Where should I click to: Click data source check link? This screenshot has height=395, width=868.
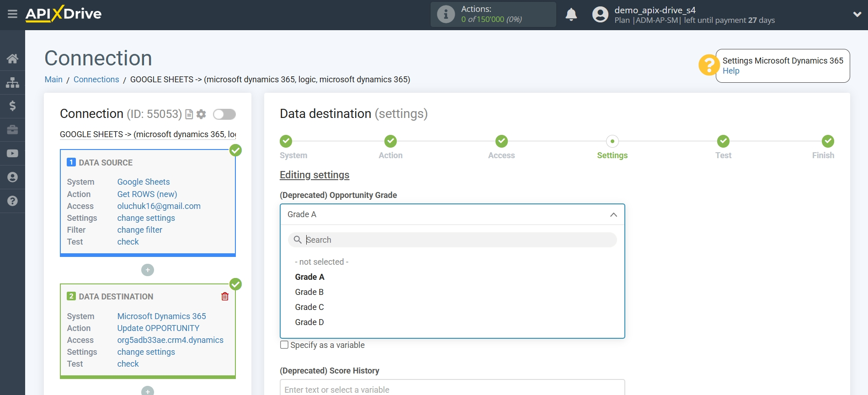click(128, 242)
